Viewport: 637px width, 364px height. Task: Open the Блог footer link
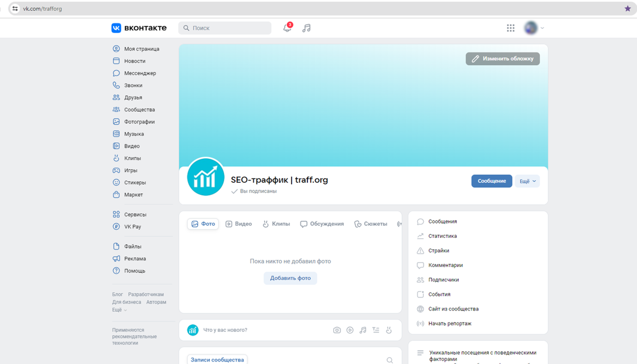point(117,294)
